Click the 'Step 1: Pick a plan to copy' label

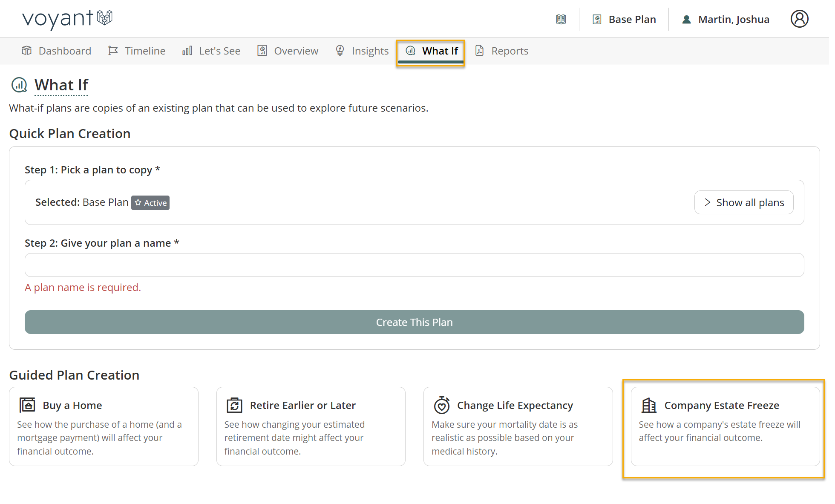point(92,170)
